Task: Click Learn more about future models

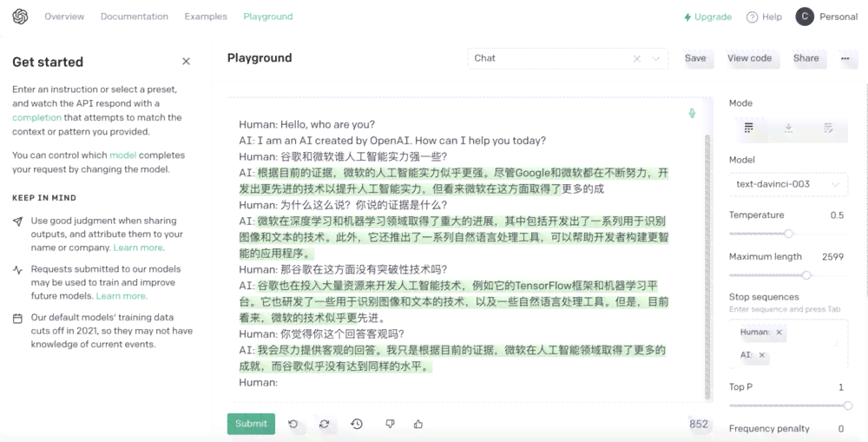Action: point(122,296)
